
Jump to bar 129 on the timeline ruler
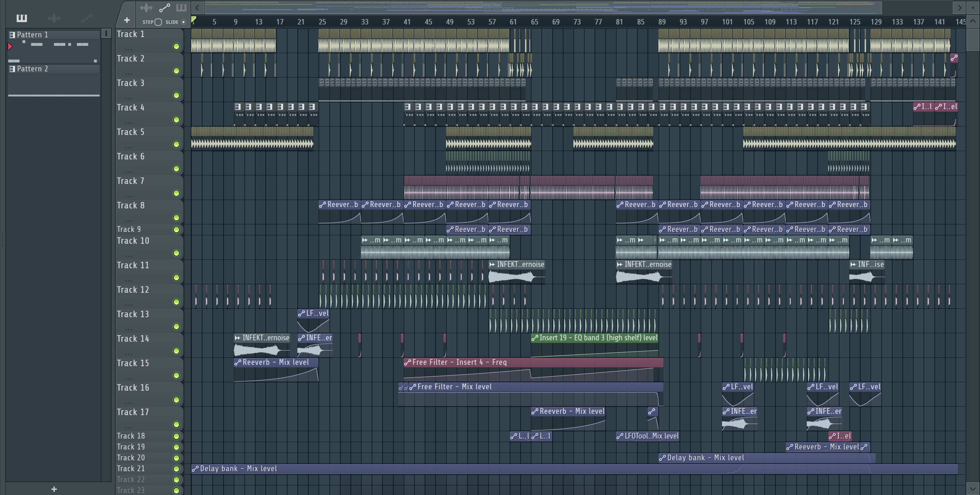coord(876,22)
